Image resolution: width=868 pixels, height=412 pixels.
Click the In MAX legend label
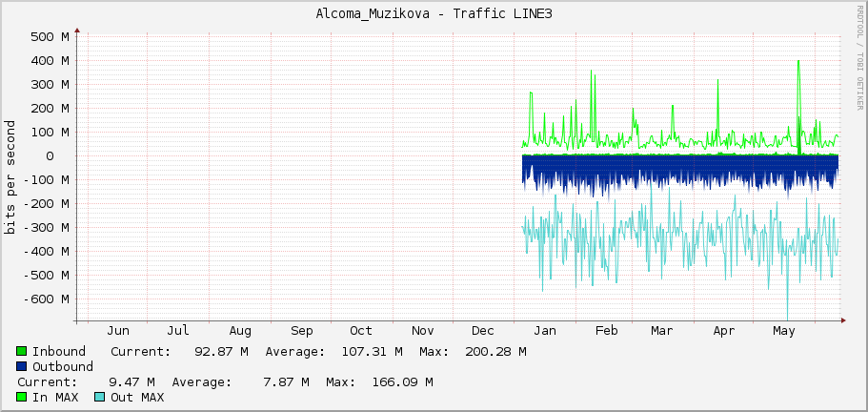pyautogui.click(x=55, y=397)
